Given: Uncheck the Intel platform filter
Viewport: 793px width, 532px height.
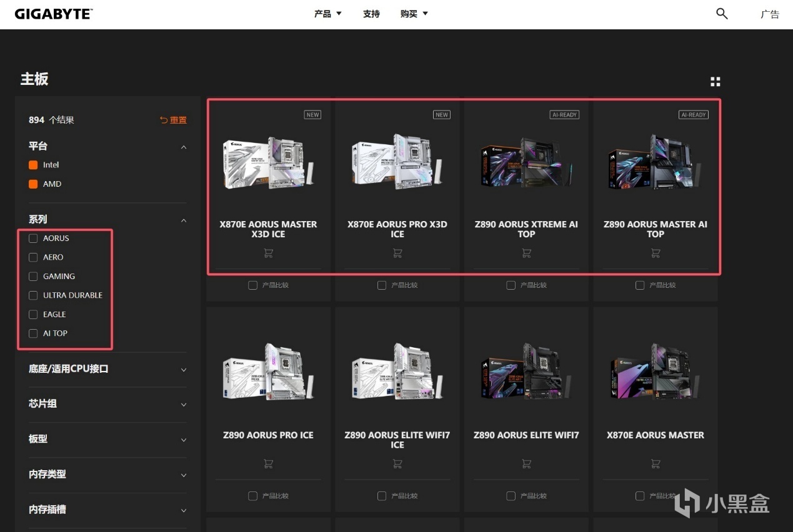Looking at the screenshot, I should click(x=34, y=165).
